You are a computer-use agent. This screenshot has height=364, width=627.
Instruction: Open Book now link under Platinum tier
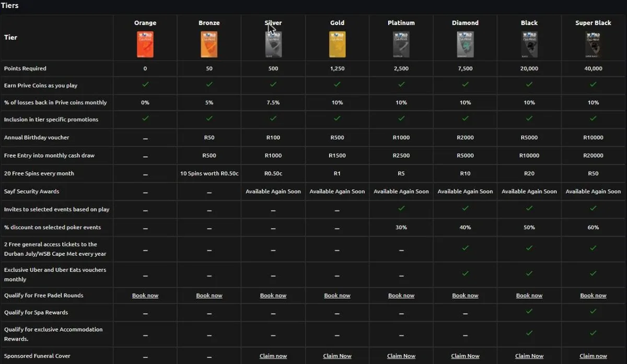point(401,296)
